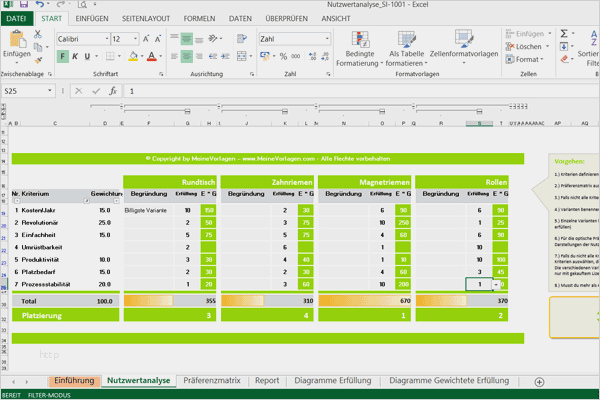Open the font size 12 dropdown
Screen dimensions: 600x400
(135, 39)
